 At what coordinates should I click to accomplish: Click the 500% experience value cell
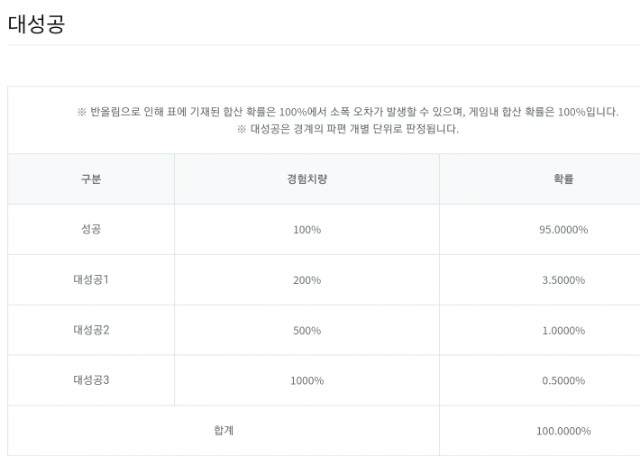point(306,330)
